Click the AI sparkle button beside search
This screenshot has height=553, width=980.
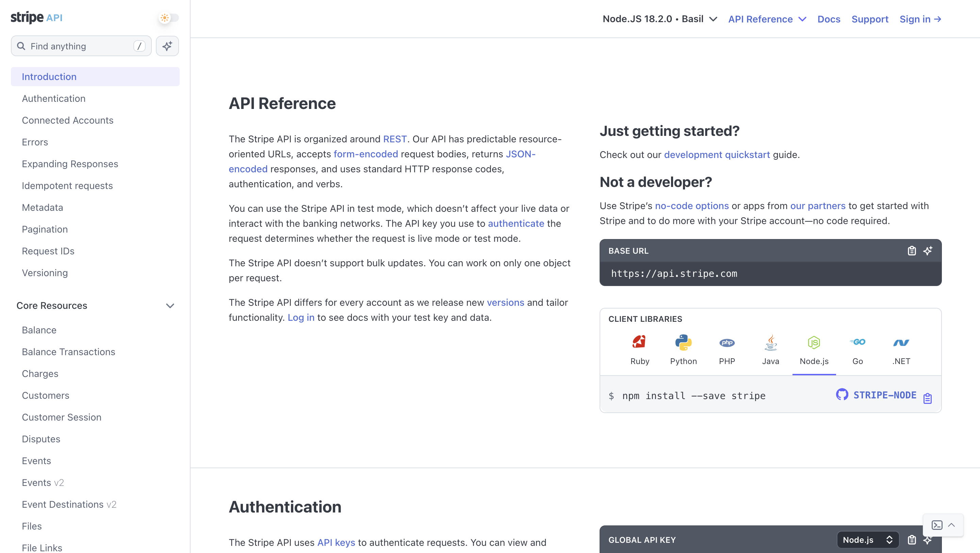(x=167, y=46)
